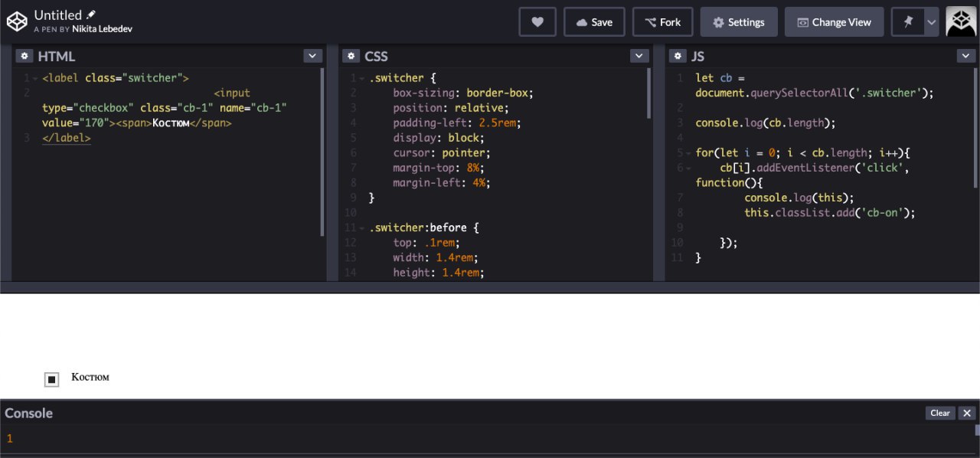980x458 pixels.
Task: Close the Console panel
Action: click(x=967, y=413)
